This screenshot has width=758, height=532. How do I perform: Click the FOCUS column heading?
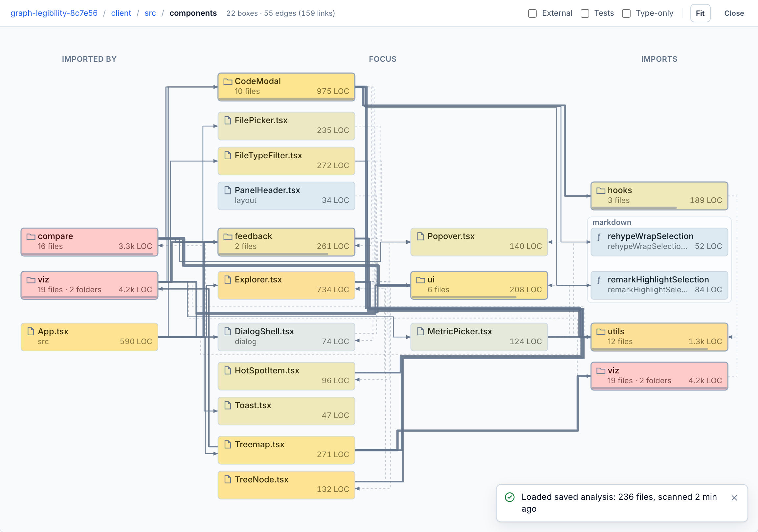pyautogui.click(x=383, y=59)
